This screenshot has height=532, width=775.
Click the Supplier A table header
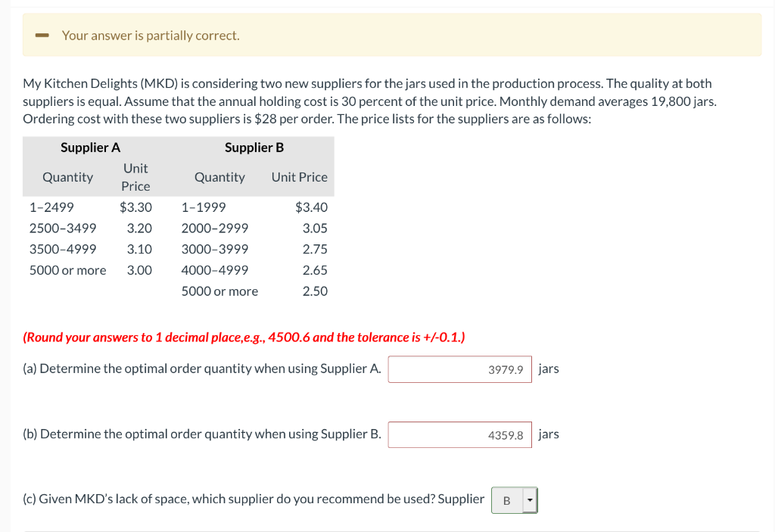90,147
